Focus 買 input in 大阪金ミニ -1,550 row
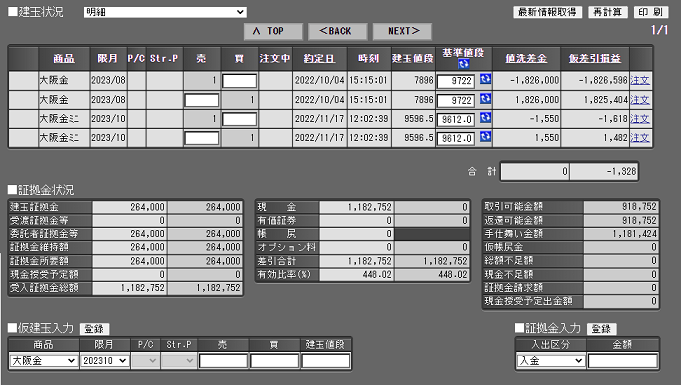The image size is (681, 385). 239,119
